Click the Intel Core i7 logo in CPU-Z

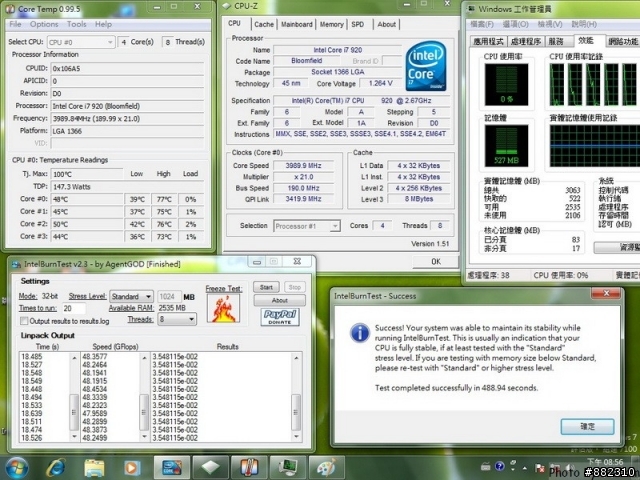click(426, 66)
